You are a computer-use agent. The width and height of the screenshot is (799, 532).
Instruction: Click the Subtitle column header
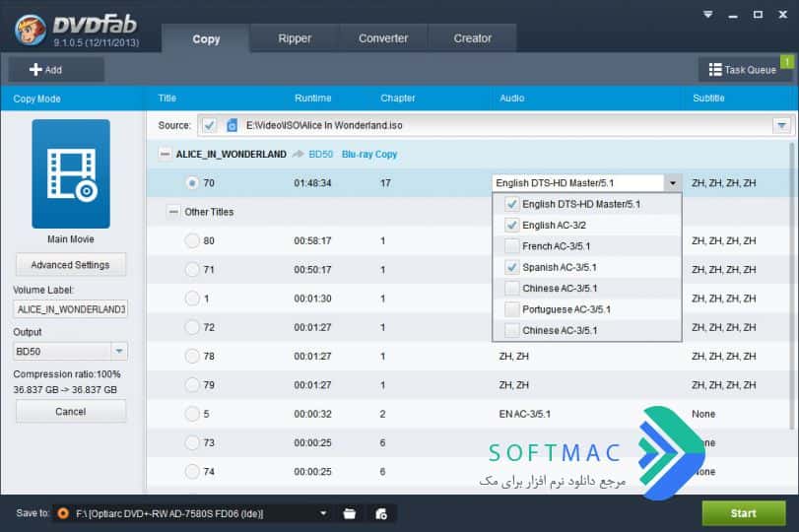coord(708,98)
